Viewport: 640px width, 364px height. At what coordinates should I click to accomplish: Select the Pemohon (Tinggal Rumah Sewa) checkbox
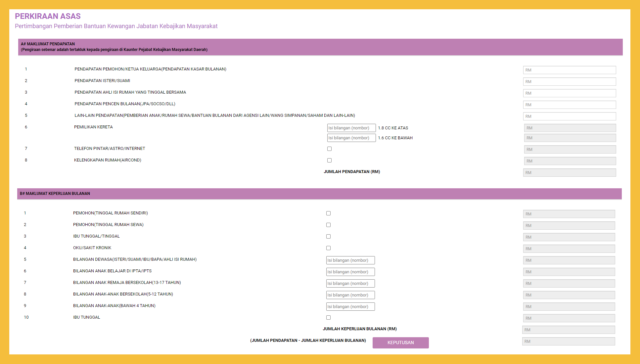tap(328, 225)
